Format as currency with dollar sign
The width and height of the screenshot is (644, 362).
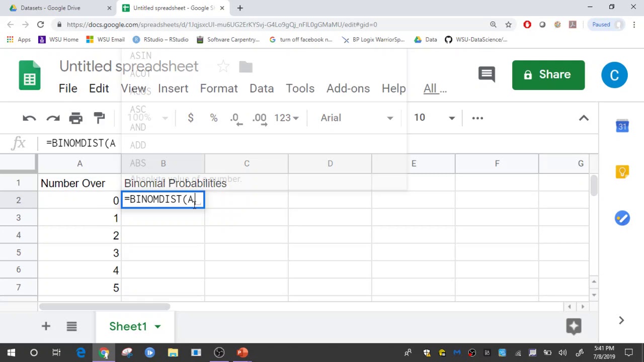[191, 118]
